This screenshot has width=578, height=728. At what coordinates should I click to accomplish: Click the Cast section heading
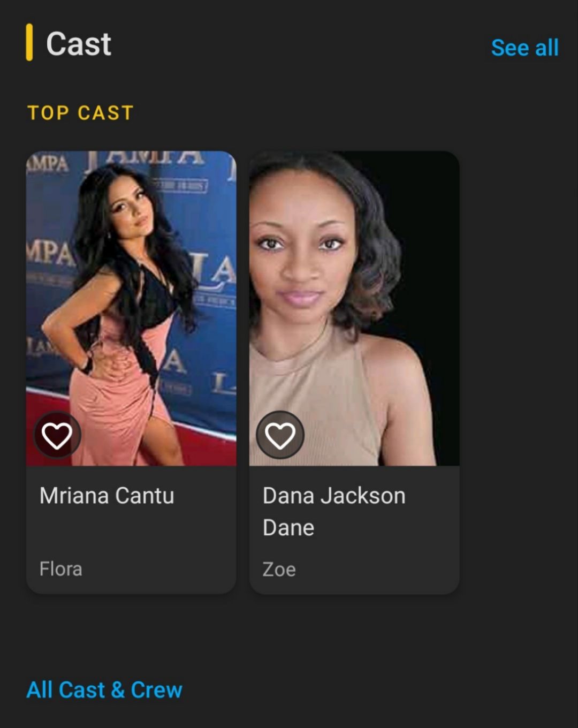[79, 44]
